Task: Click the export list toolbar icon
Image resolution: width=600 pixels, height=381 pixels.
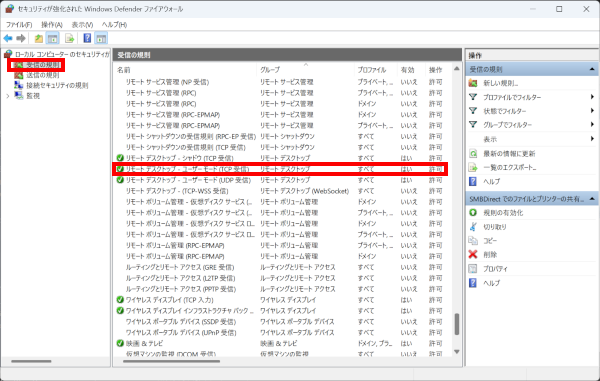Action: tap(69, 38)
